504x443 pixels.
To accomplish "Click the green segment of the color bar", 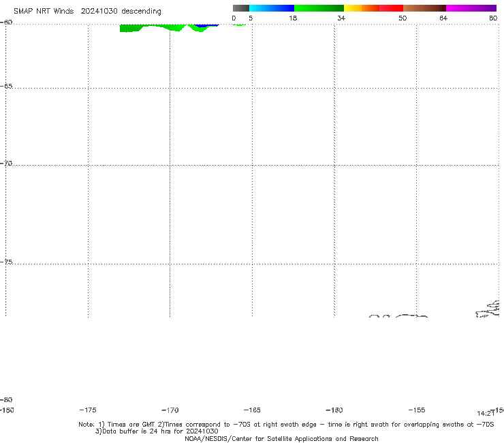I will (319, 8).
